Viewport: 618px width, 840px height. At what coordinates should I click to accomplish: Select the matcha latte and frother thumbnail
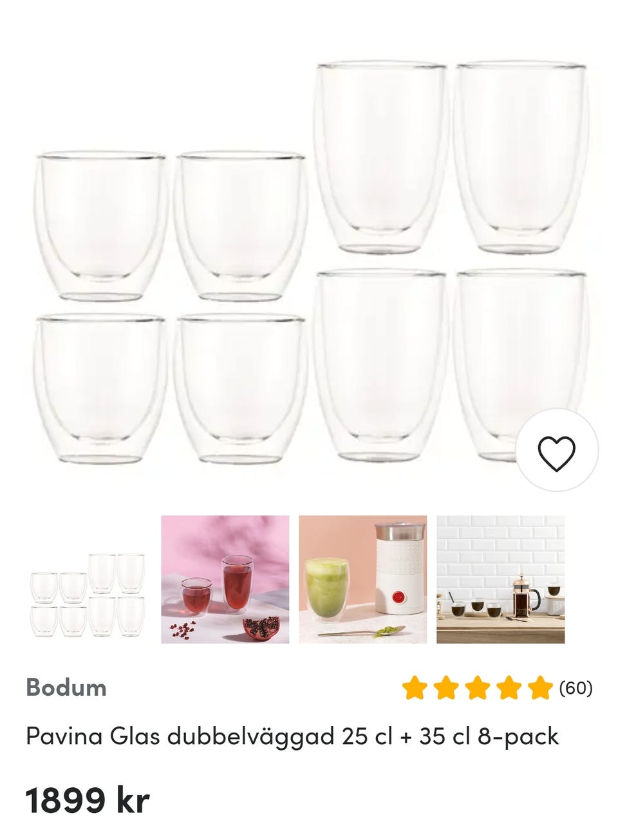point(362,579)
